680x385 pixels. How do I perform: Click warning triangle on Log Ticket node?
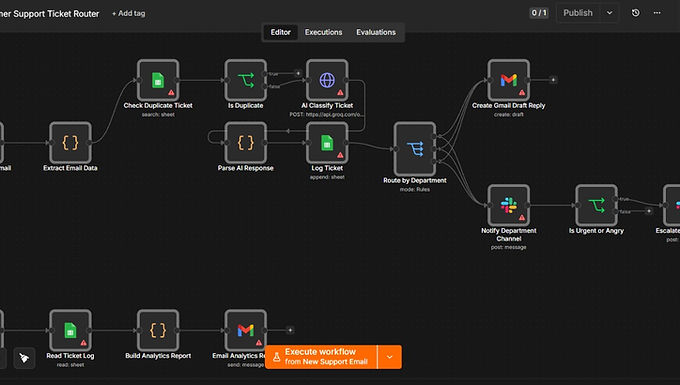(340, 155)
